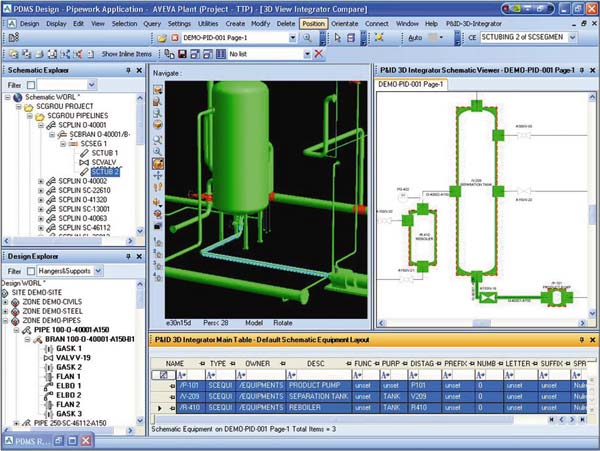Image resolution: width=600 pixels, height=451 pixels.
Task: Select the SCVALV tree item
Action: click(x=104, y=162)
